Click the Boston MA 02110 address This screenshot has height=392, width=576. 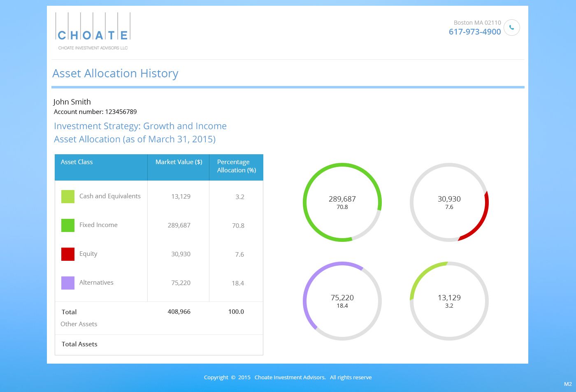tap(477, 23)
